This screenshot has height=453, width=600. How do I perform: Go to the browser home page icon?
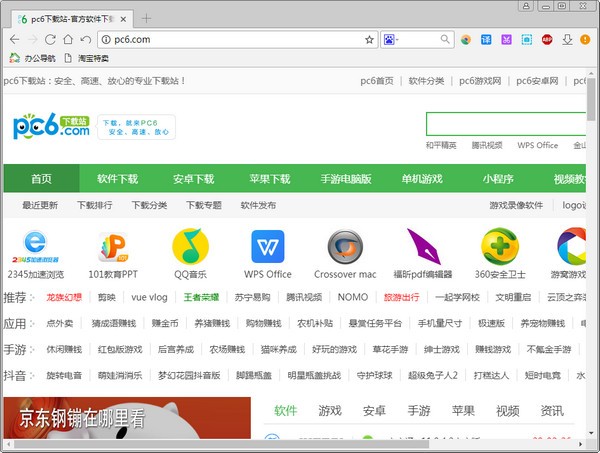(x=67, y=40)
